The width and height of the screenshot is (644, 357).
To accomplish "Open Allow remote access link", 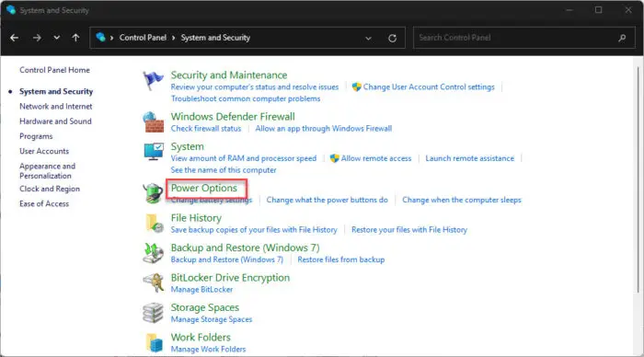I will (376, 158).
